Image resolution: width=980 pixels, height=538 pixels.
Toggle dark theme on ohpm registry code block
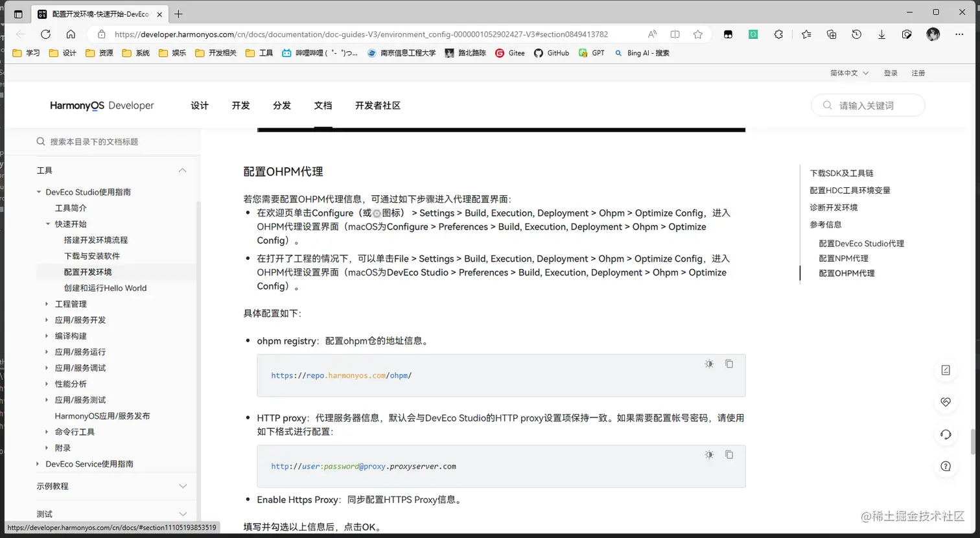(x=709, y=364)
